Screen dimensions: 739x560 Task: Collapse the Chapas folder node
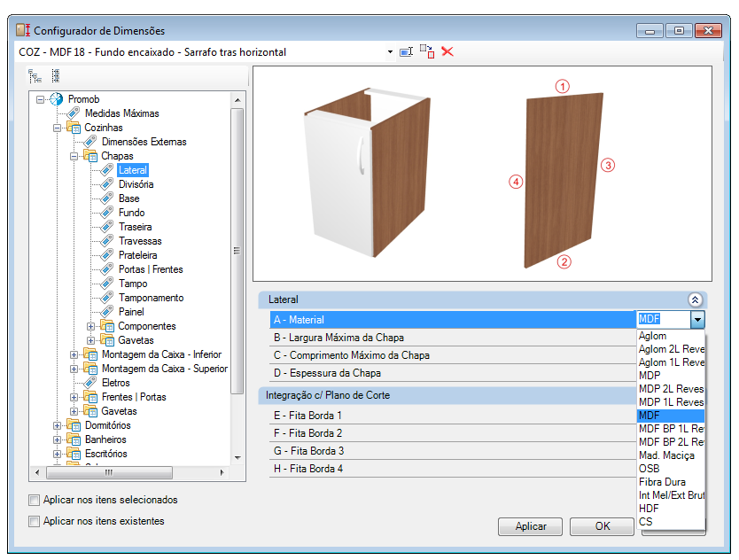click(74, 156)
